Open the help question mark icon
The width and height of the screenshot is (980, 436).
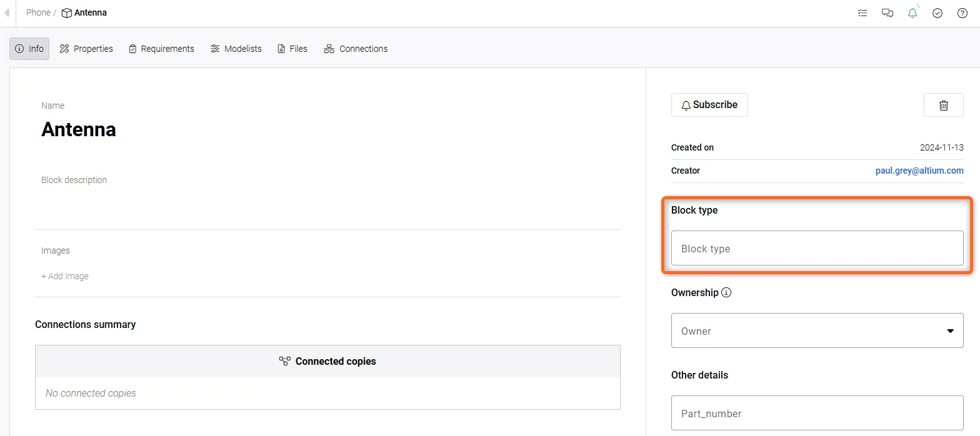click(962, 13)
